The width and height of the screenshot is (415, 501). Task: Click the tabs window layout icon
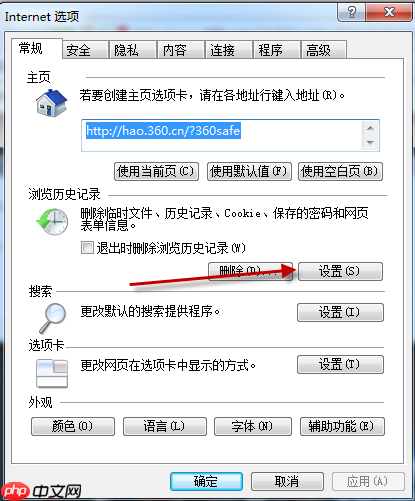pyautogui.click(x=52, y=374)
